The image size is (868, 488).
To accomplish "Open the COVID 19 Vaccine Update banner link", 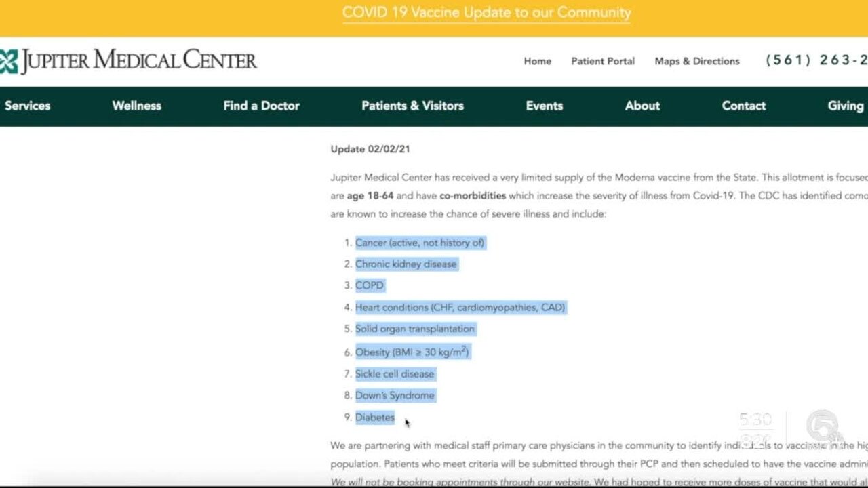I will tap(486, 13).
